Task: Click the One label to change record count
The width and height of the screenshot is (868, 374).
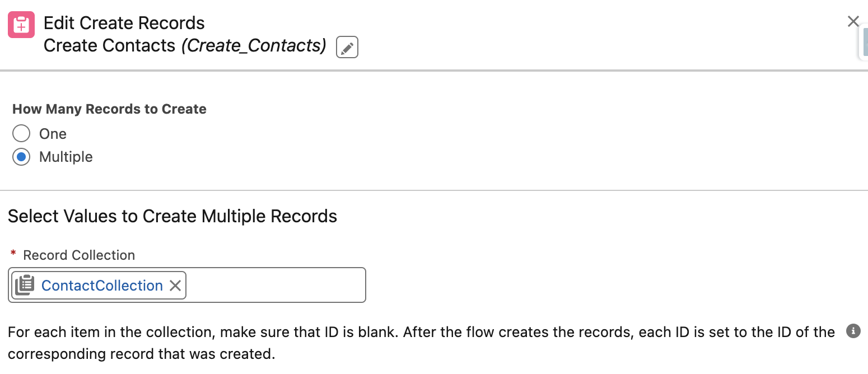Action: (x=52, y=133)
